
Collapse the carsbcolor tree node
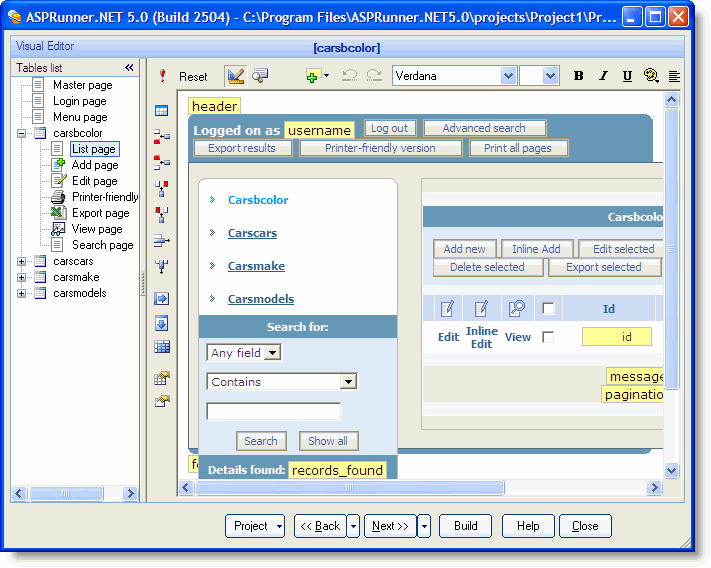coord(21,133)
